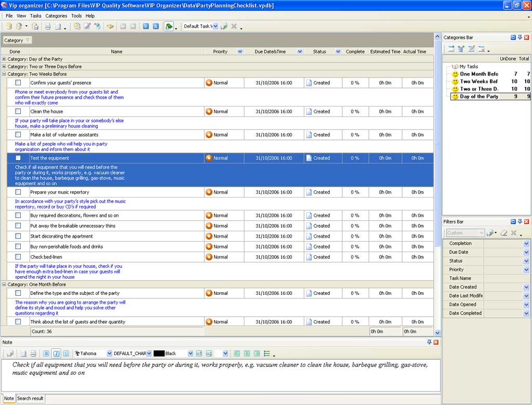
Task: Click the vertical scrollbar down arrow
Action: (437, 331)
